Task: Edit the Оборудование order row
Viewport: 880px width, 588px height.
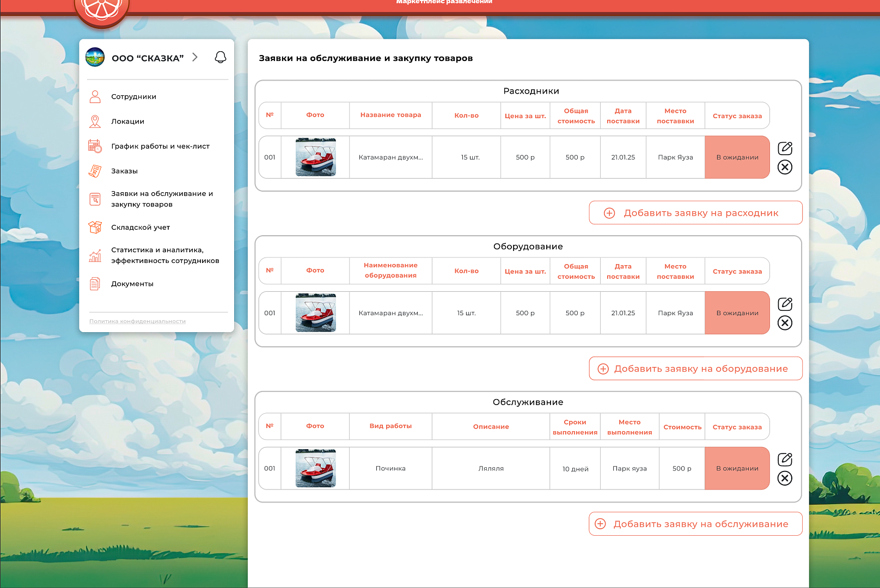Action: tap(785, 304)
